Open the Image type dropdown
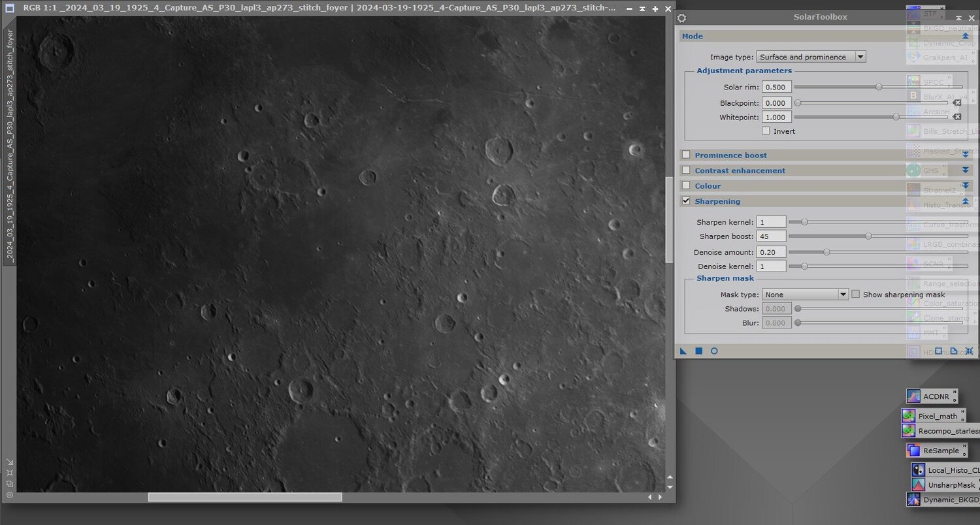Viewport: 980px width, 525px height. click(x=811, y=57)
